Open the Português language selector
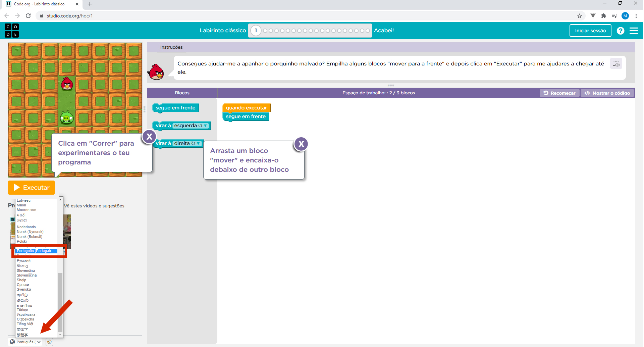644x347 pixels. (25, 342)
